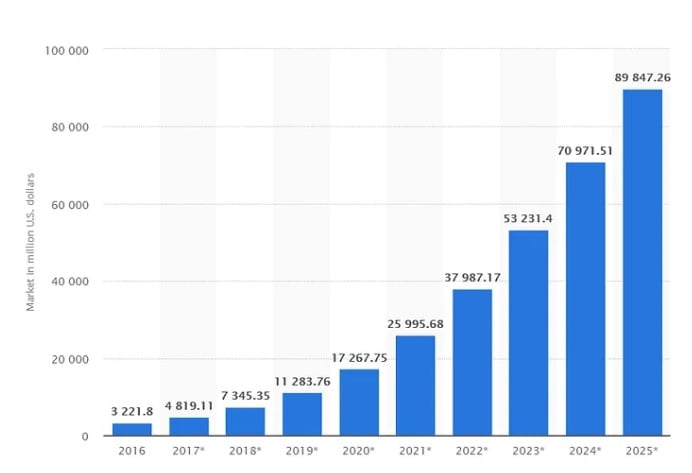Select the 2025* x-axis label

(642, 453)
